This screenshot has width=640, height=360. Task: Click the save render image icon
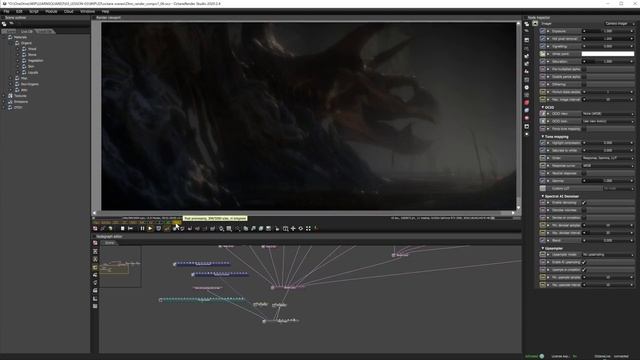coord(268,229)
